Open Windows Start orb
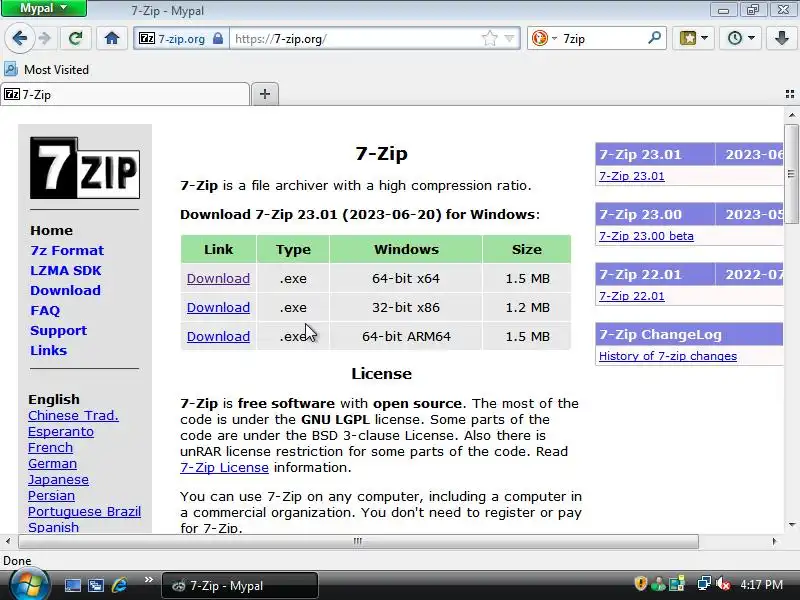Image resolution: width=800 pixels, height=600 pixels. (30, 584)
